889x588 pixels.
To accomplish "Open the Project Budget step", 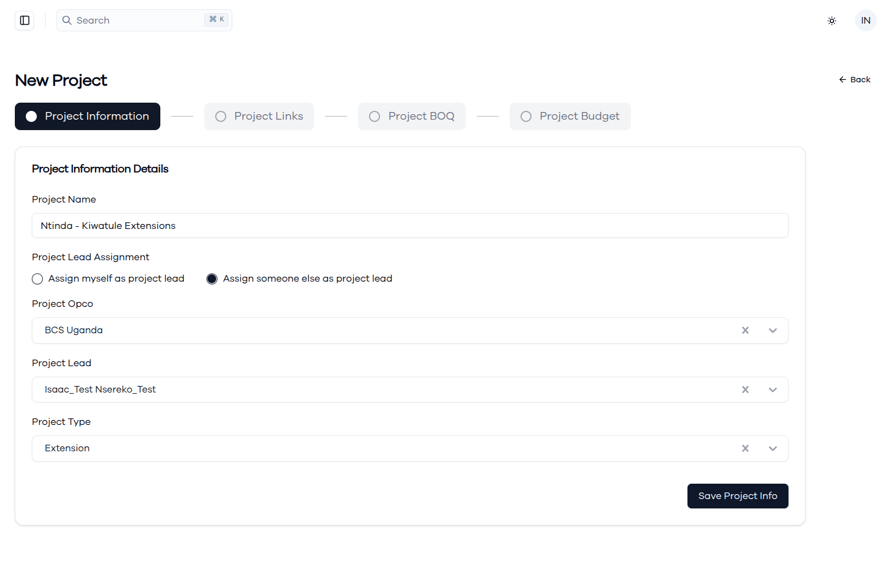I will click(x=570, y=116).
